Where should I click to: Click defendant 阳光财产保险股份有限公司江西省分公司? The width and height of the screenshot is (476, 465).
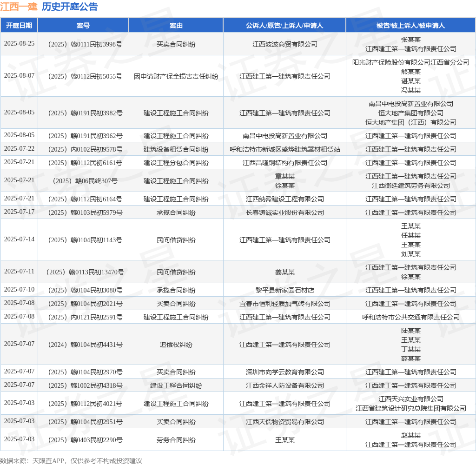coord(411,62)
